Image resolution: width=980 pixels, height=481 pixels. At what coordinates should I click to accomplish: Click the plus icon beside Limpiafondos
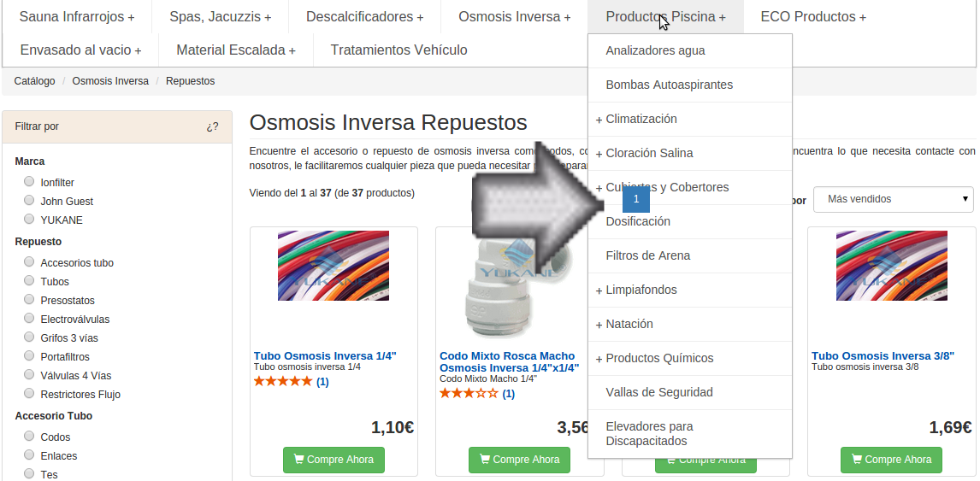(599, 290)
